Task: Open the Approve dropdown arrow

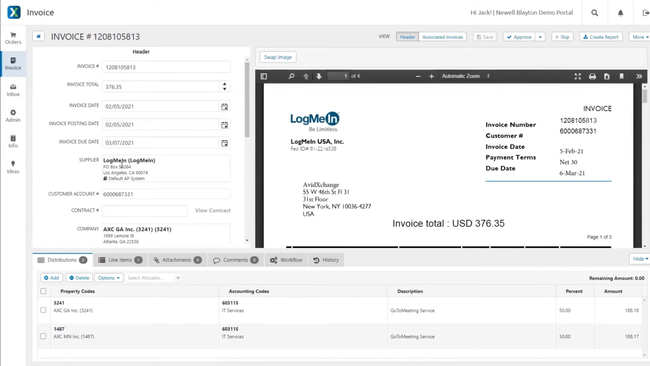Action: [x=540, y=37]
